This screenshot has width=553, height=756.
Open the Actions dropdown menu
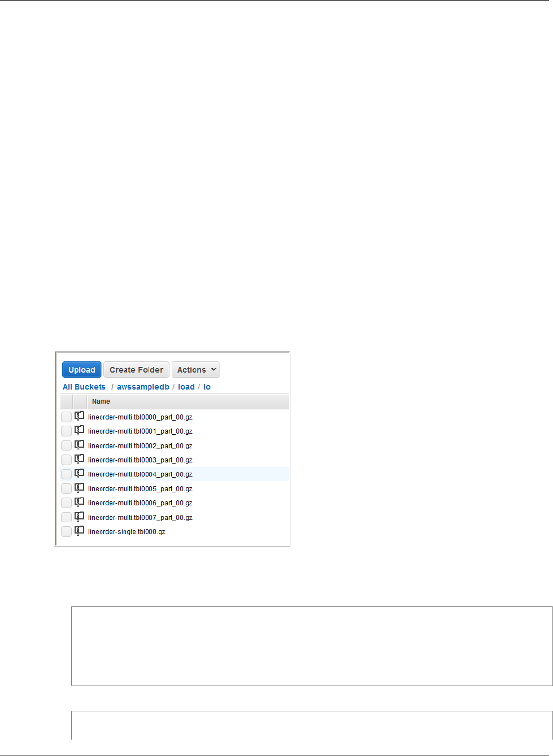pos(195,370)
